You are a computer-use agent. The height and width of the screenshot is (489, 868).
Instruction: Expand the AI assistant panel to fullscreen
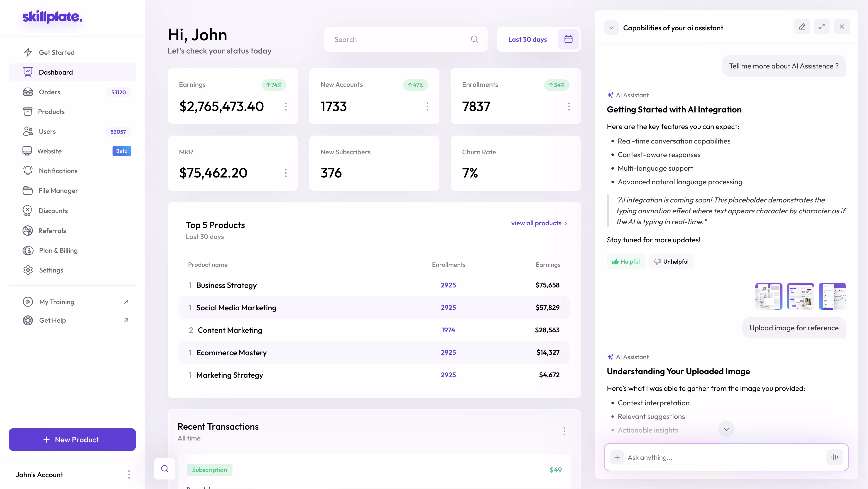(x=822, y=27)
